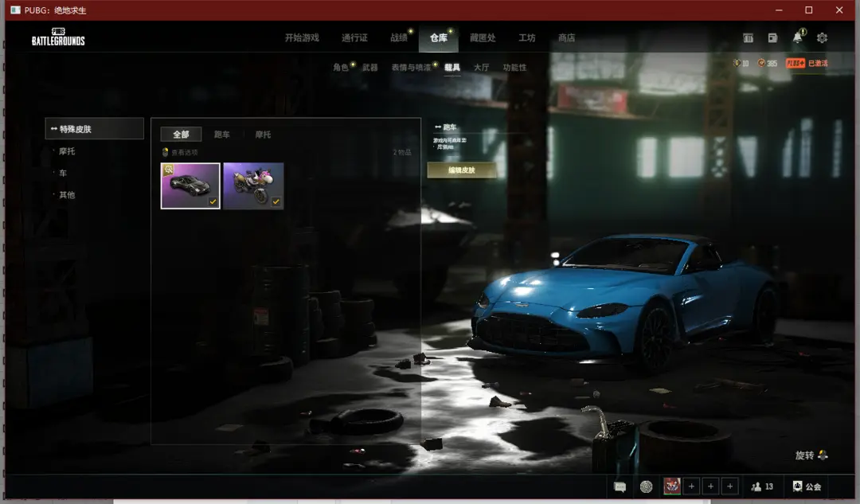860x504 pixels.
Task: Select 其他 category in left sidebar
Action: click(67, 195)
